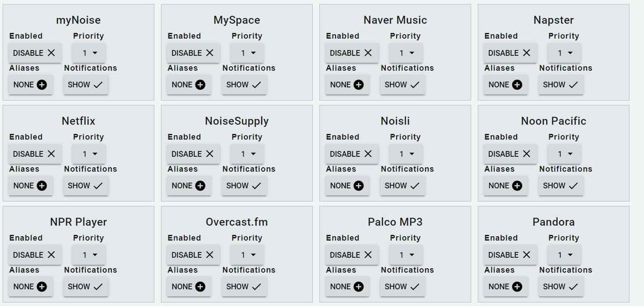Open Pandora's Priority dropdown
The height and width of the screenshot is (306, 644).
[564, 255]
